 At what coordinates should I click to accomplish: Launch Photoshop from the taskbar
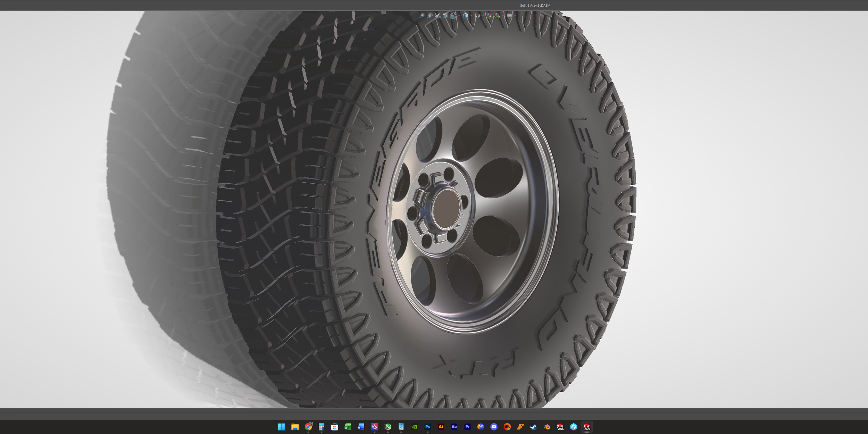[x=427, y=427]
